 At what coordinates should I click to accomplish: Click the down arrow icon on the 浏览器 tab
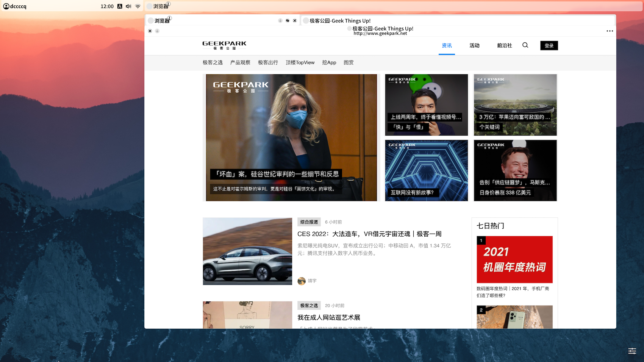click(280, 21)
